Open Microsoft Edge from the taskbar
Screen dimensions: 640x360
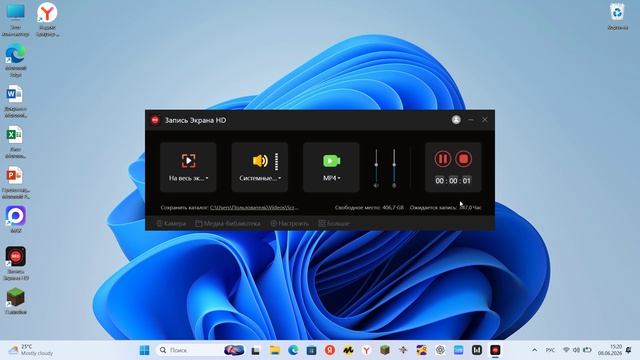(293, 350)
